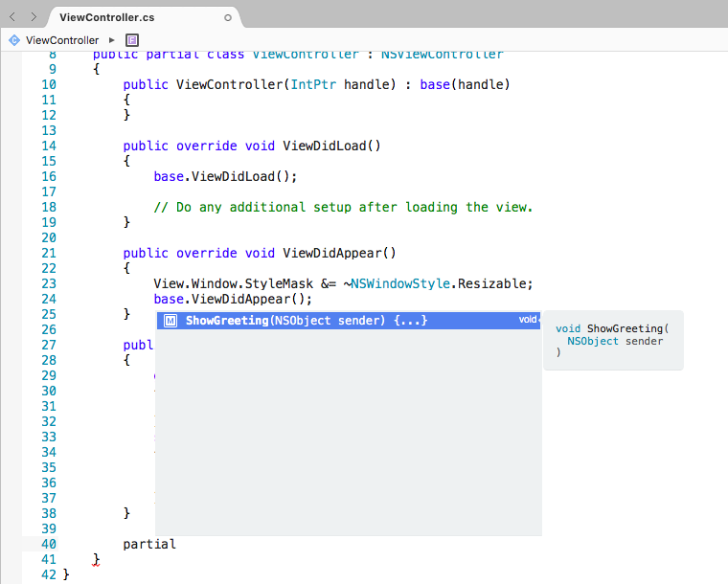
Task: Click the method icon beside ShowGreeting
Action: pyautogui.click(x=171, y=321)
